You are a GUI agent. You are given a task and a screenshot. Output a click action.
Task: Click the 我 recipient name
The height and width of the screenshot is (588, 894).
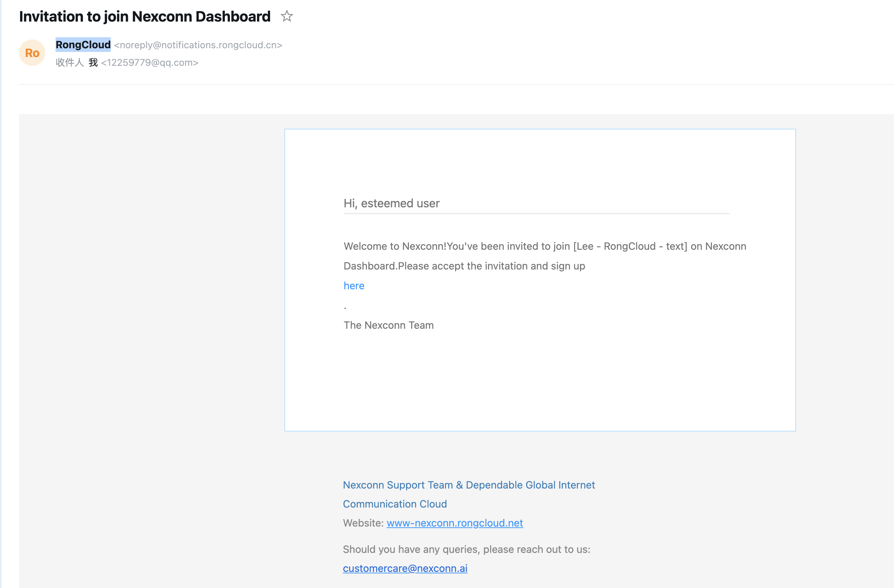pyautogui.click(x=93, y=63)
